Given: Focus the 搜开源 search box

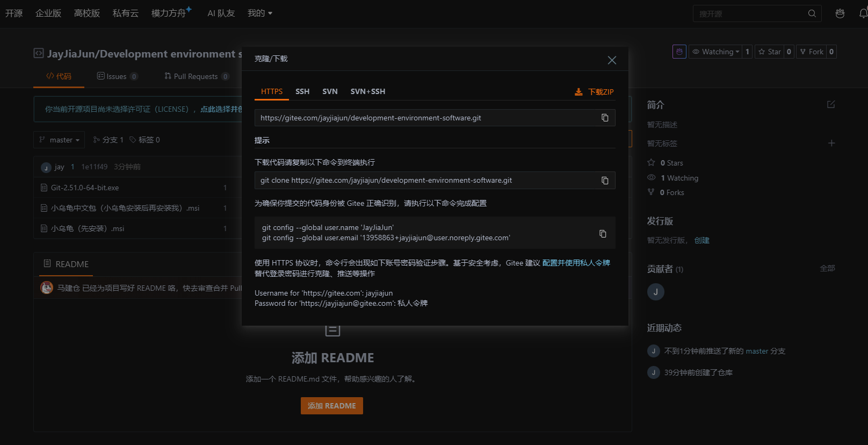Looking at the screenshot, I should point(749,13).
